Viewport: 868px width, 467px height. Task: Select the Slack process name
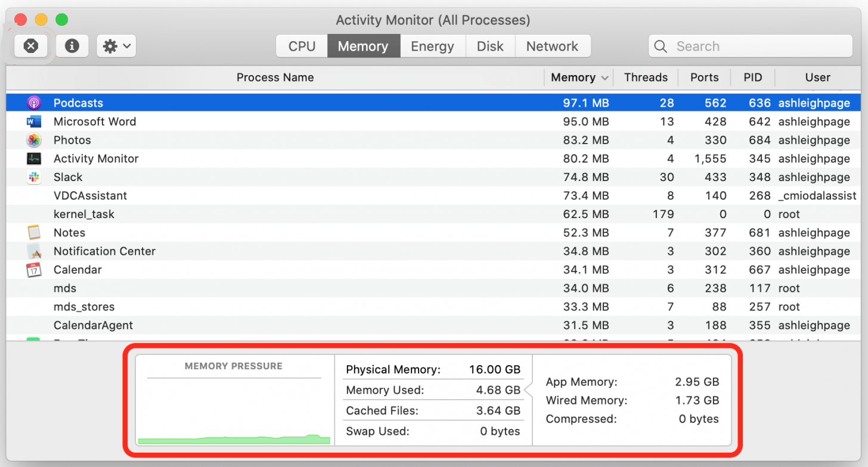68,177
